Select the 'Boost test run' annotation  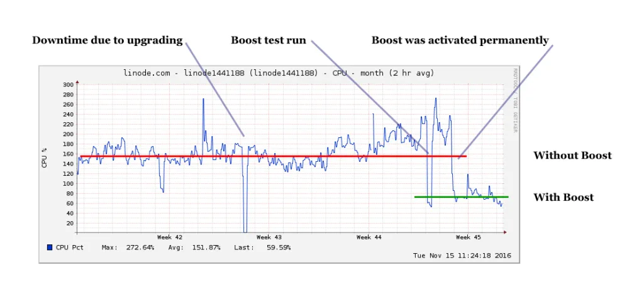(x=269, y=40)
